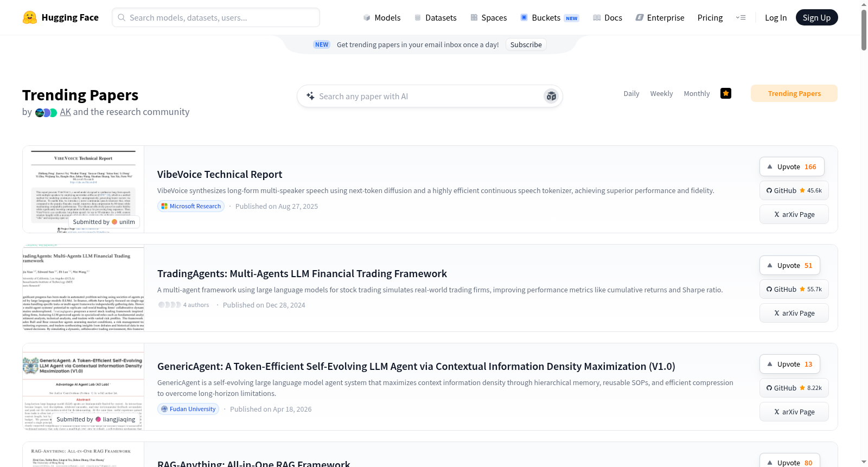Open Docs in the navigation bar

click(608, 17)
